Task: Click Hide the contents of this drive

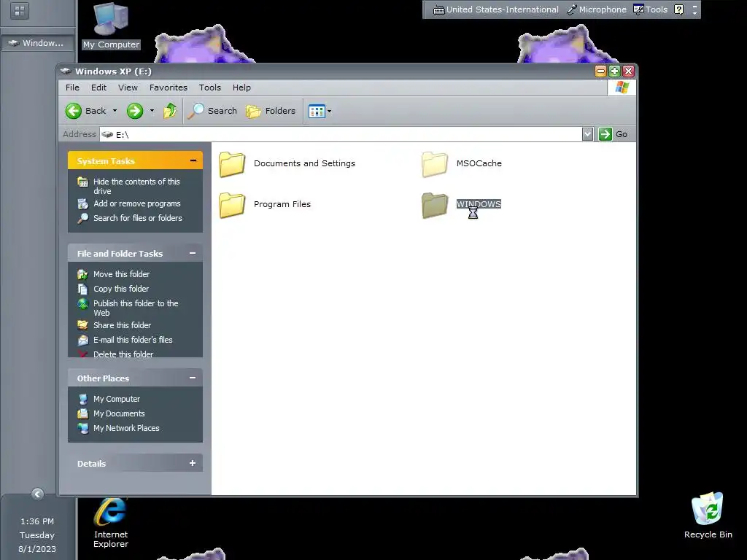Action: (136, 186)
